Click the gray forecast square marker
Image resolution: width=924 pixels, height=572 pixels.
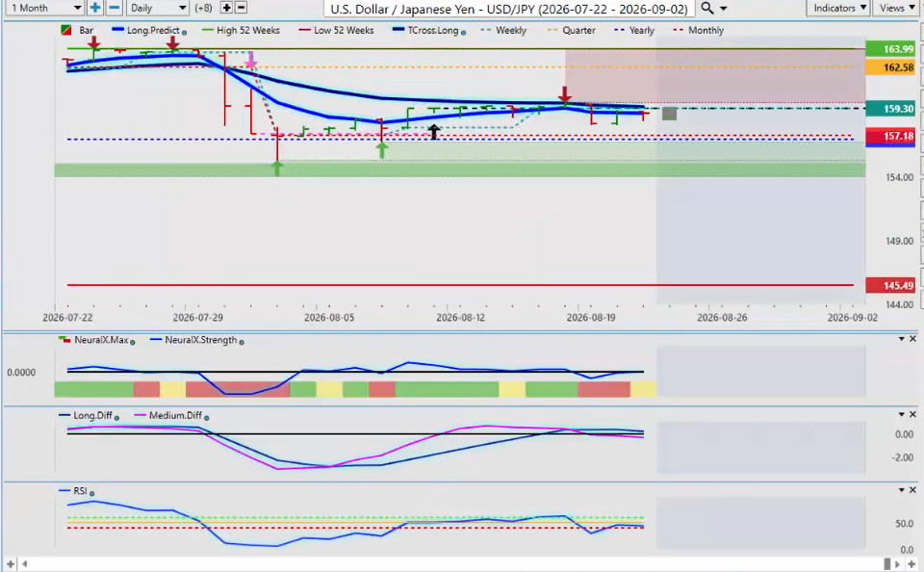pos(669,114)
